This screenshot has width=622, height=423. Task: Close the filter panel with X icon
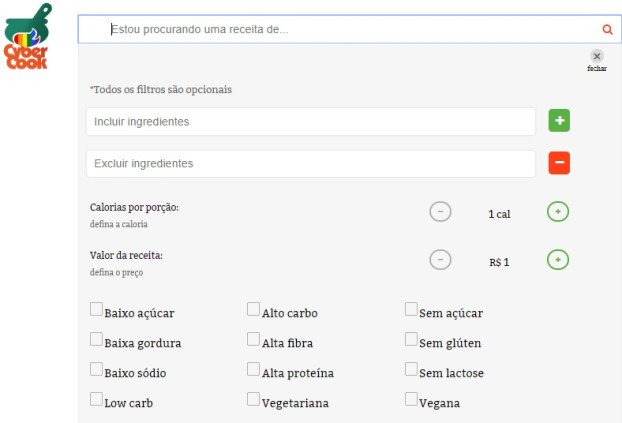click(597, 57)
